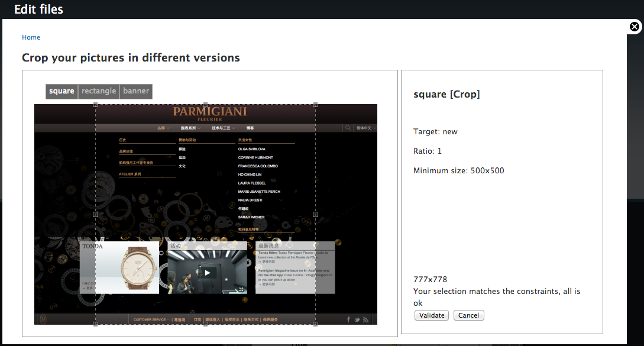Screen dimensions: 644x346
Task: Grab the top-center crop handle
Action: point(205,105)
